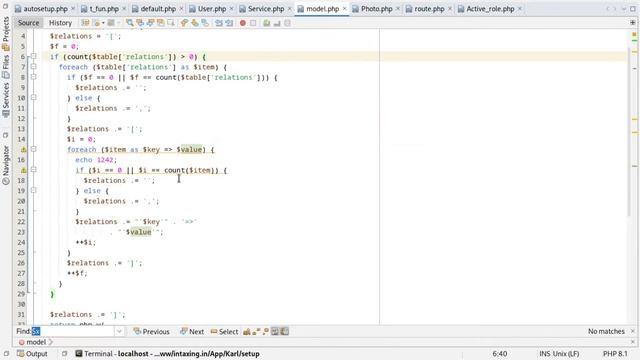Click into the Find input field
The image size is (640, 360).
(x=73, y=331)
